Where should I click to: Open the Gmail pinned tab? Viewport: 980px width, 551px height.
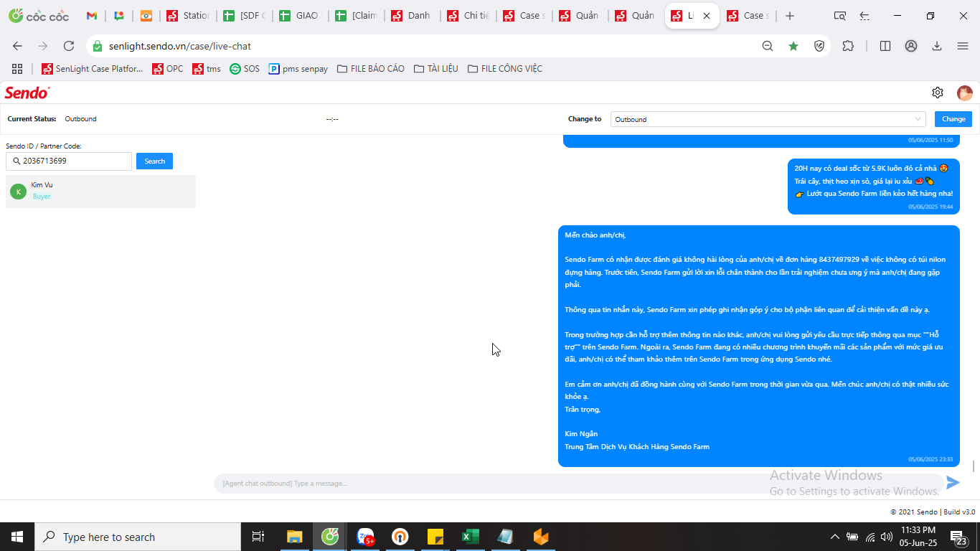pos(92,16)
